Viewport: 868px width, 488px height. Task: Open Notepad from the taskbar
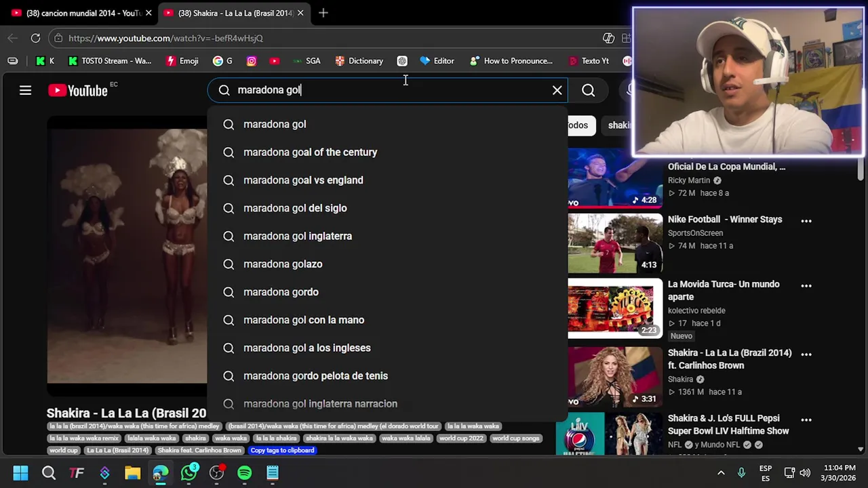[273, 473]
